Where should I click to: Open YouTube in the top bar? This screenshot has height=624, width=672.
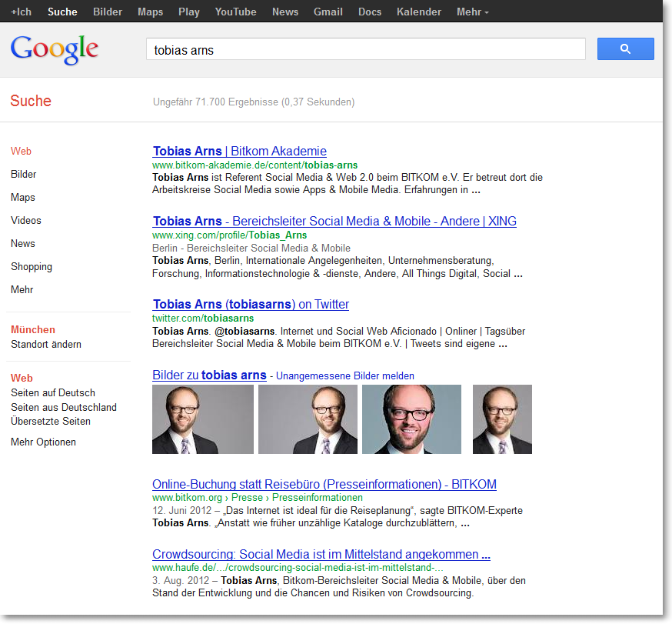[x=236, y=12]
